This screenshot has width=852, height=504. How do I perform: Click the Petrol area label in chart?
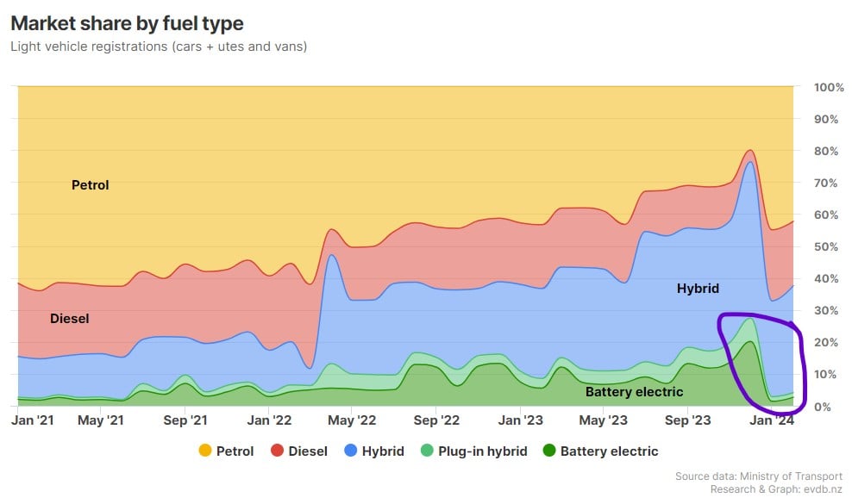[90, 184]
